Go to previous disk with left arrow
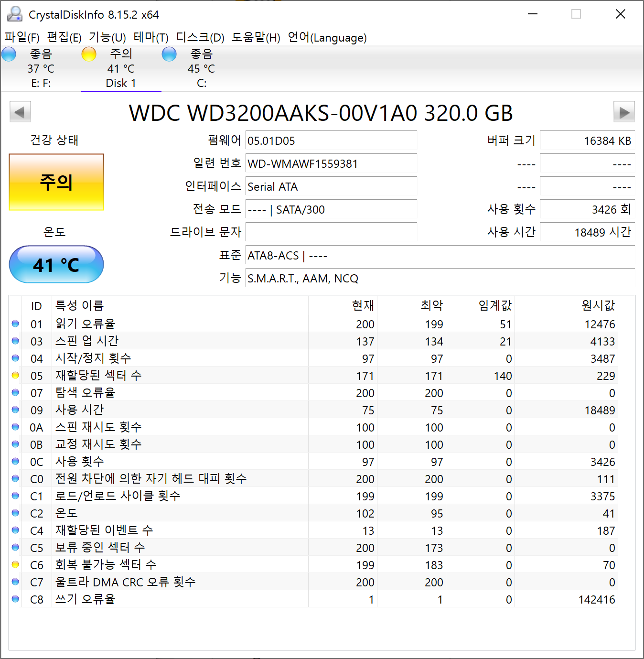 pos(20,112)
